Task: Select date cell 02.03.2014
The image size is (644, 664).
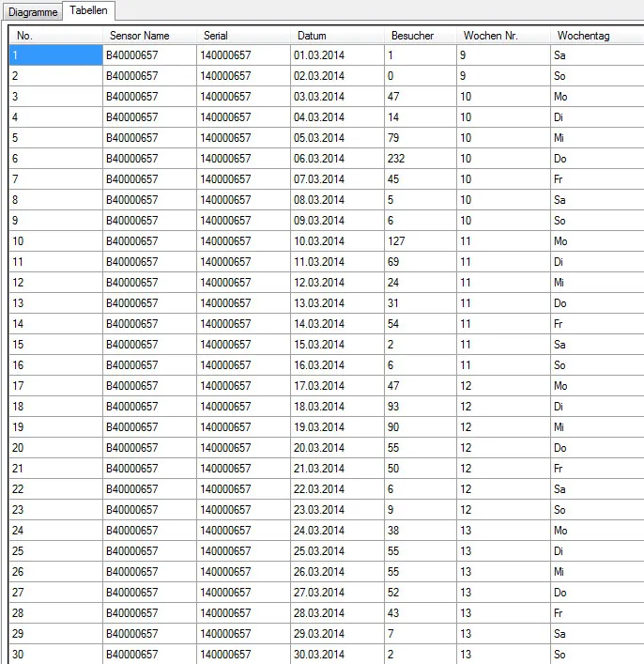Action: tap(337, 76)
